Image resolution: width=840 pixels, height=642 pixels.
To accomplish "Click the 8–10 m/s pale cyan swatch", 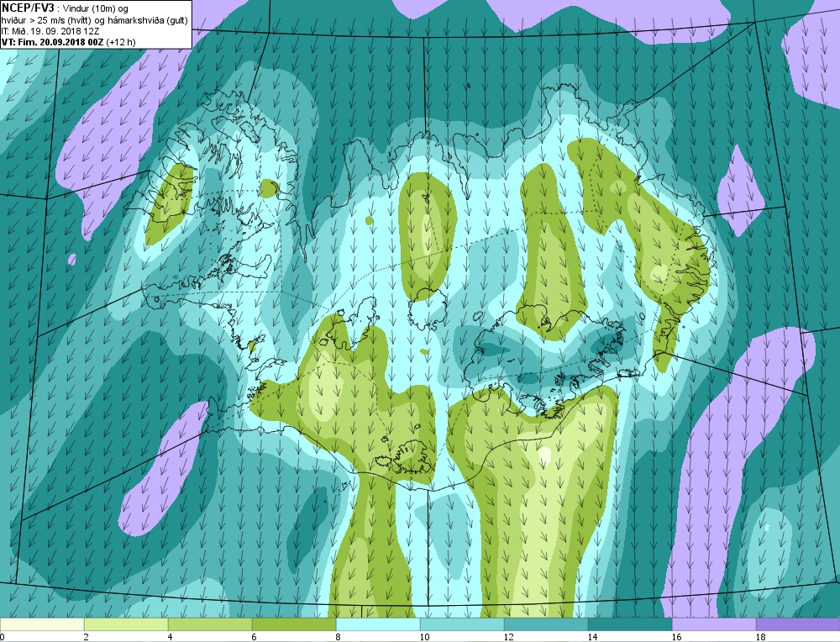I will point(378,624).
